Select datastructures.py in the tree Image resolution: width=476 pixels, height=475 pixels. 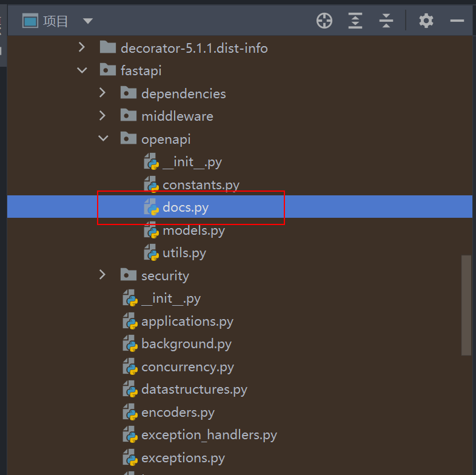(x=194, y=389)
